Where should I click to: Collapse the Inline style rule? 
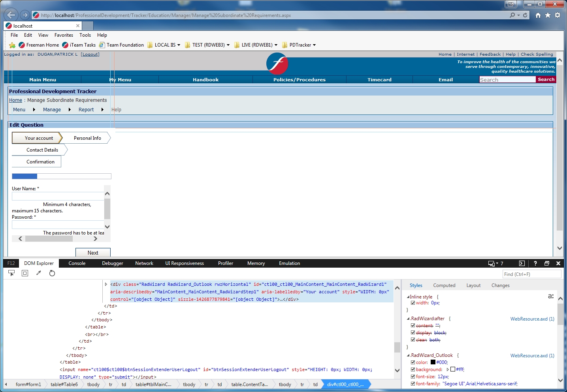pyautogui.click(x=408, y=297)
